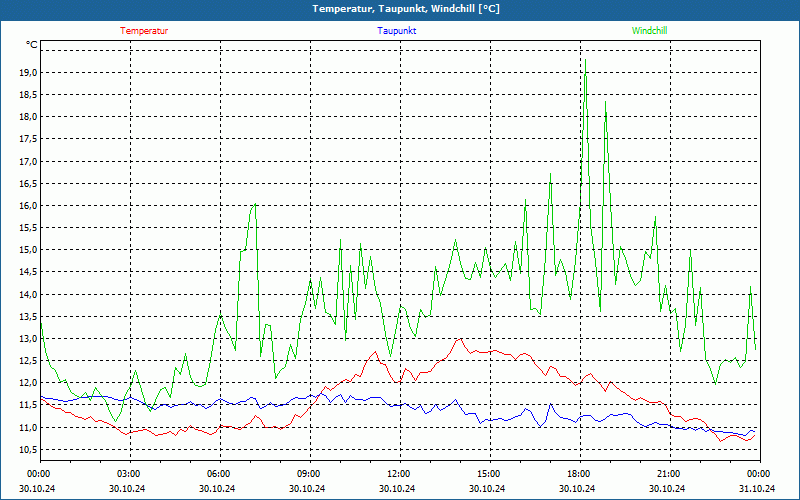Click the 13,0 y-axis value
The width and height of the screenshot is (800, 500).
click(29, 339)
